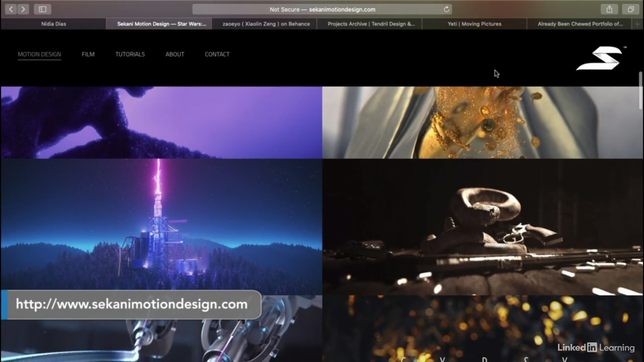Click the Safari back arrow
This screenshot has height=362, width=644.
(11, 10)
